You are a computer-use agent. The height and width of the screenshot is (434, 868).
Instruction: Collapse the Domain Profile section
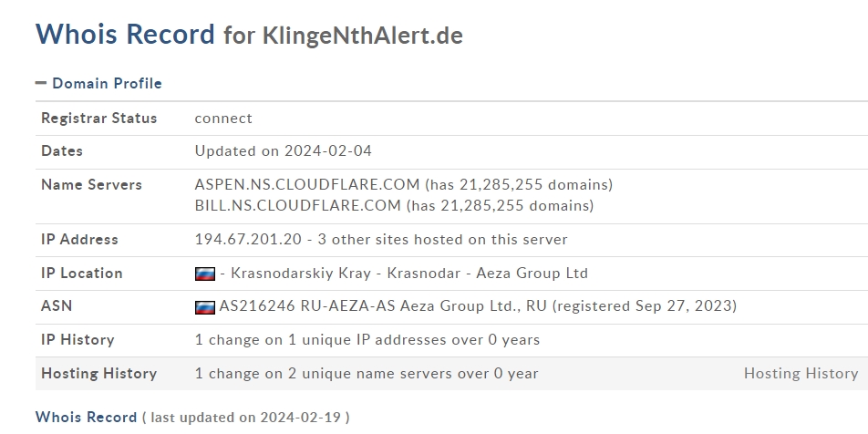41,83
